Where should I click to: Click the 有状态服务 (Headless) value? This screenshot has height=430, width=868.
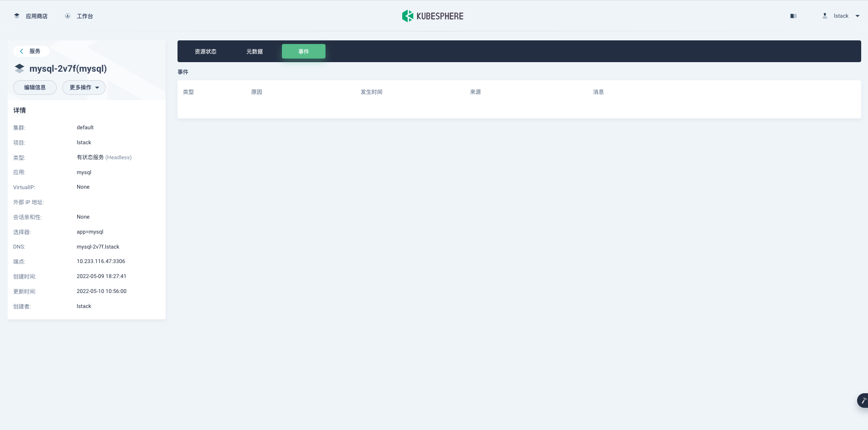point(104,157)
